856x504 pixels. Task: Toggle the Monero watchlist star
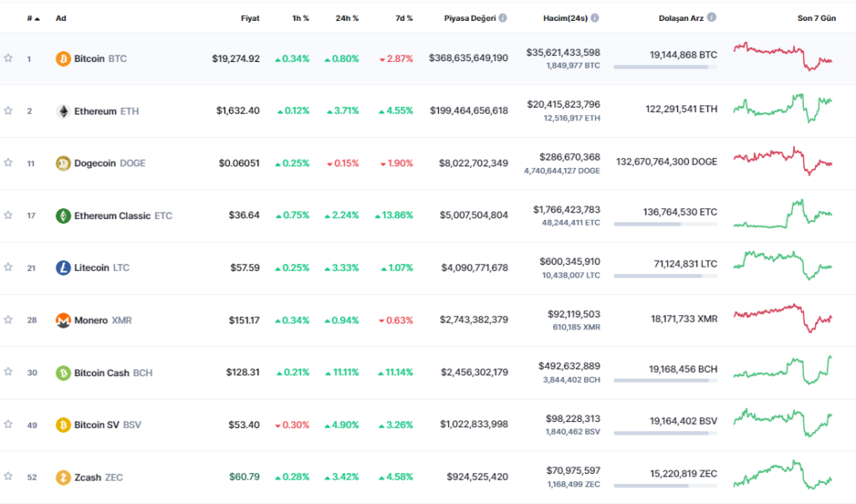point(8,319)
